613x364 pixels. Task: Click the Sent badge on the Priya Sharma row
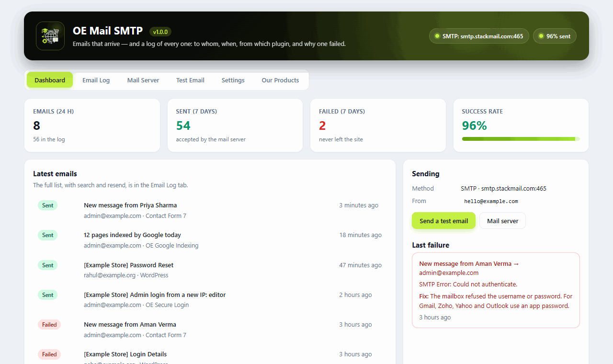pos(47,205)
